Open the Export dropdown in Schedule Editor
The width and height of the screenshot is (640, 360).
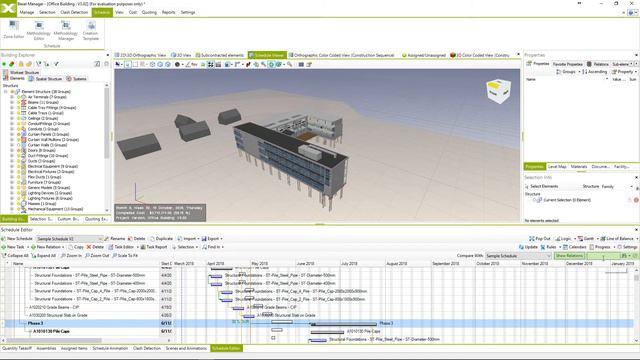pos(212,238)
